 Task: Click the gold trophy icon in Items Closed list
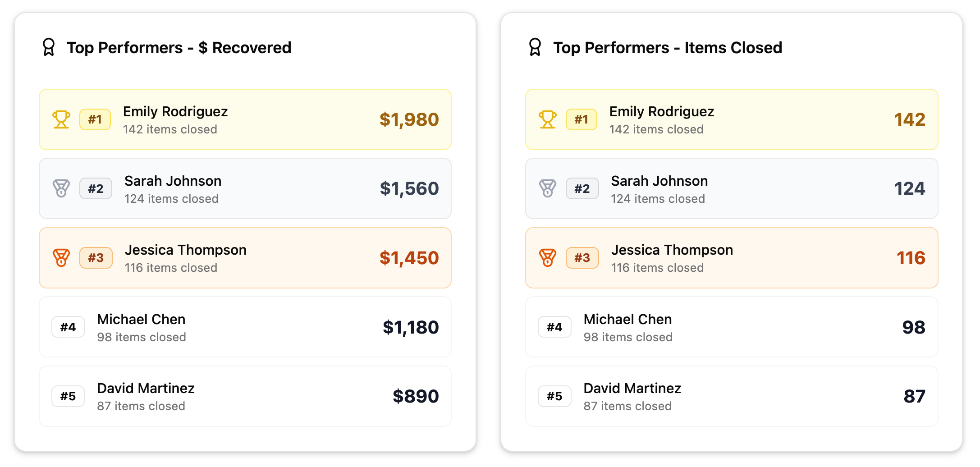tap(548, 119)
